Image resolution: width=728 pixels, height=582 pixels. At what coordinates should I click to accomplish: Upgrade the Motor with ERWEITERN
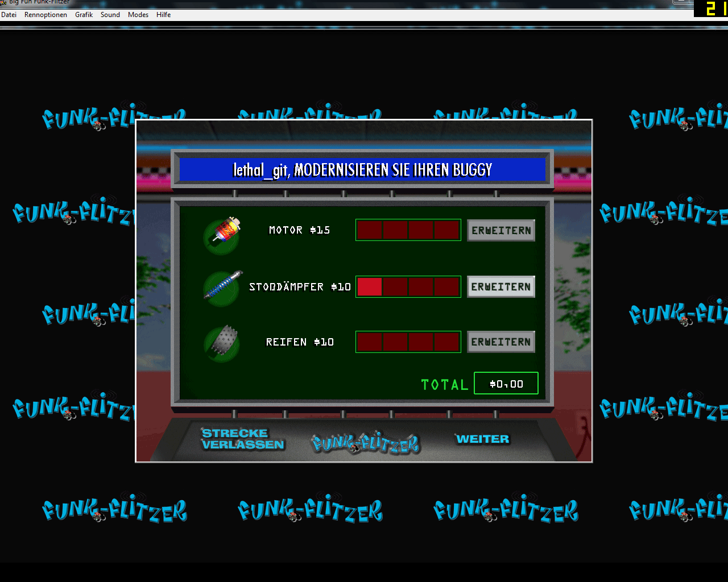point(501,231)
